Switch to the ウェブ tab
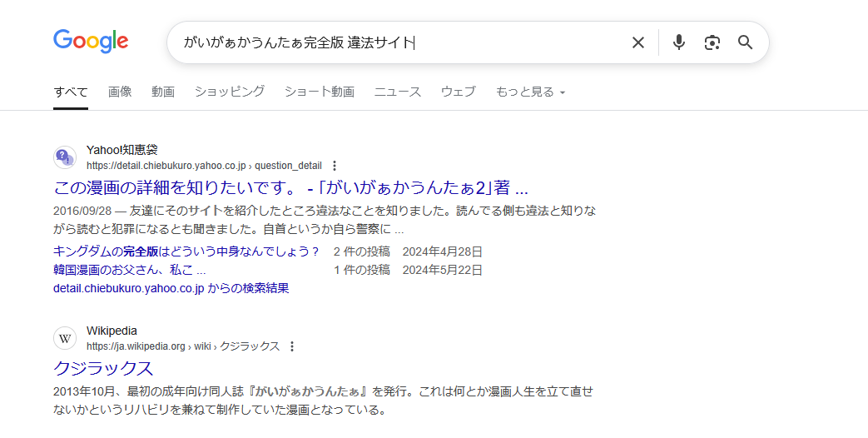The width and height of the screenshot is (868, 438). tap(458, 92)
